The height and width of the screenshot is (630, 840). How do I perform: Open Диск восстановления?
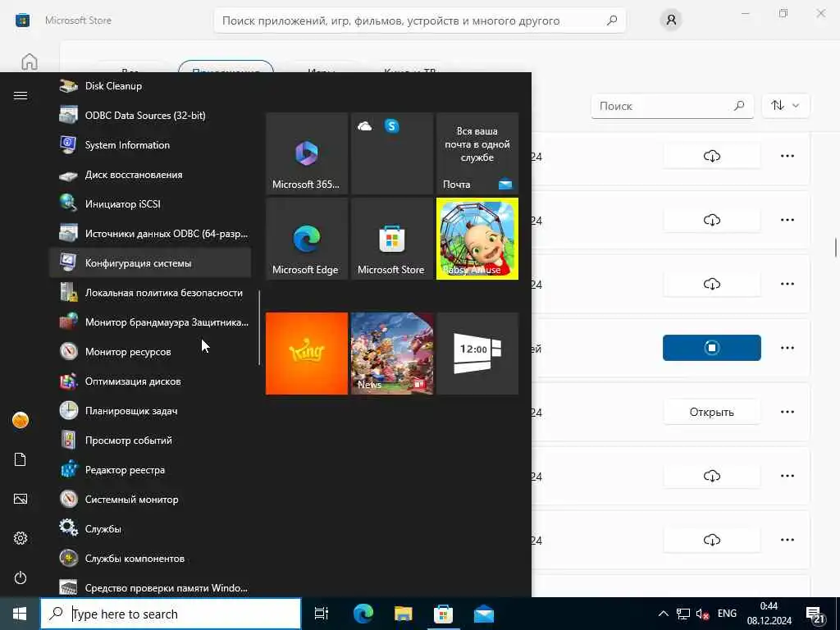[x=150, y=174]
